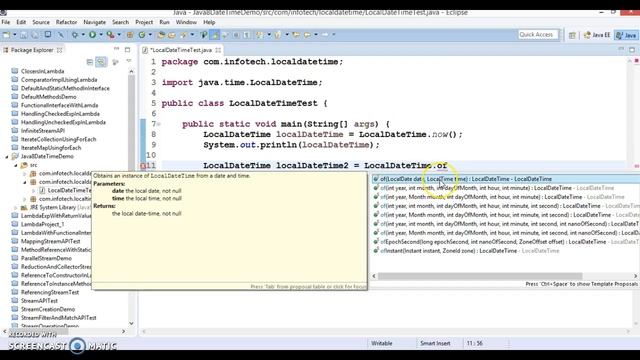Expand the LocalDateTimeTest.java tree node
The width and height of the screenshot is (640, 360).
point(34,191)
